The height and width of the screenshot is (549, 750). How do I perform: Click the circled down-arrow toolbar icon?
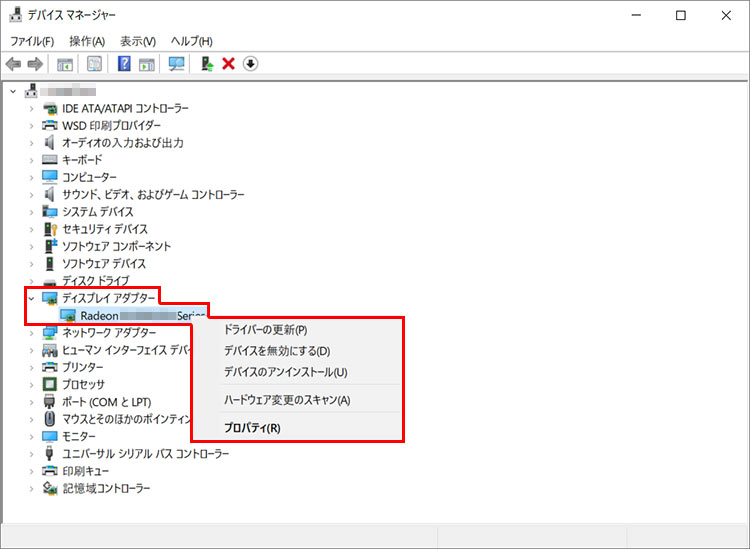click(250, 64)
